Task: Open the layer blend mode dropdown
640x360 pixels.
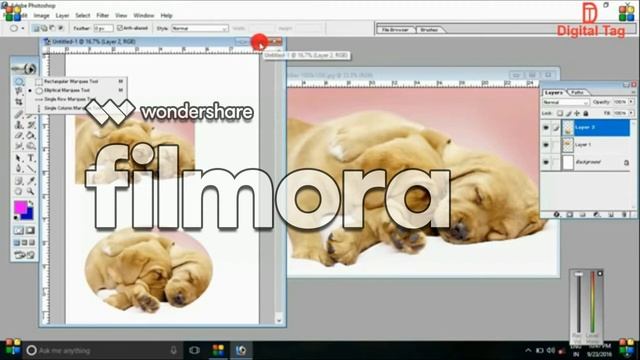Action: [x=566, y=102]
